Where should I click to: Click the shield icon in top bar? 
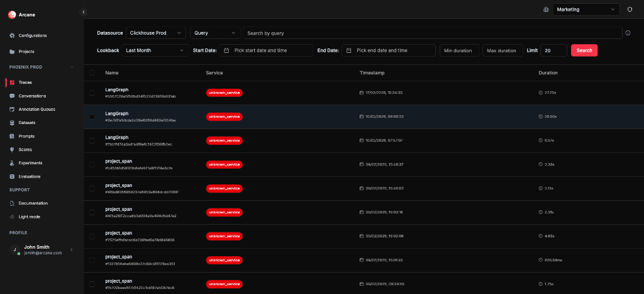point(630,9)
